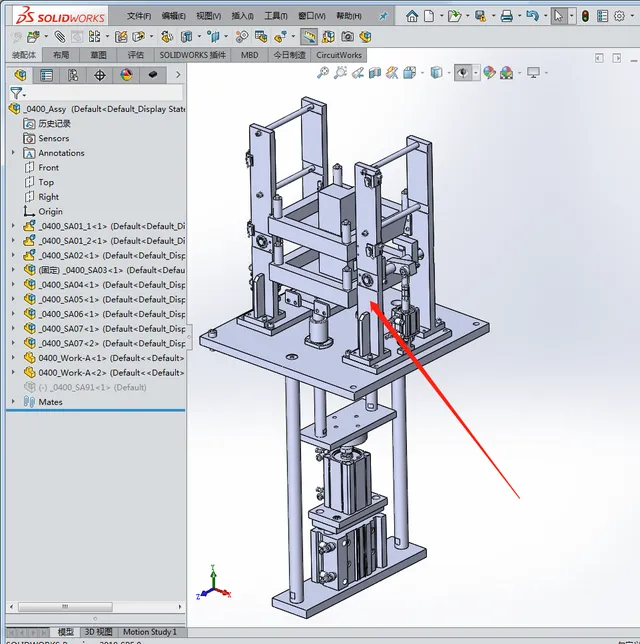Click the Insert Components icon

[33, 37]
